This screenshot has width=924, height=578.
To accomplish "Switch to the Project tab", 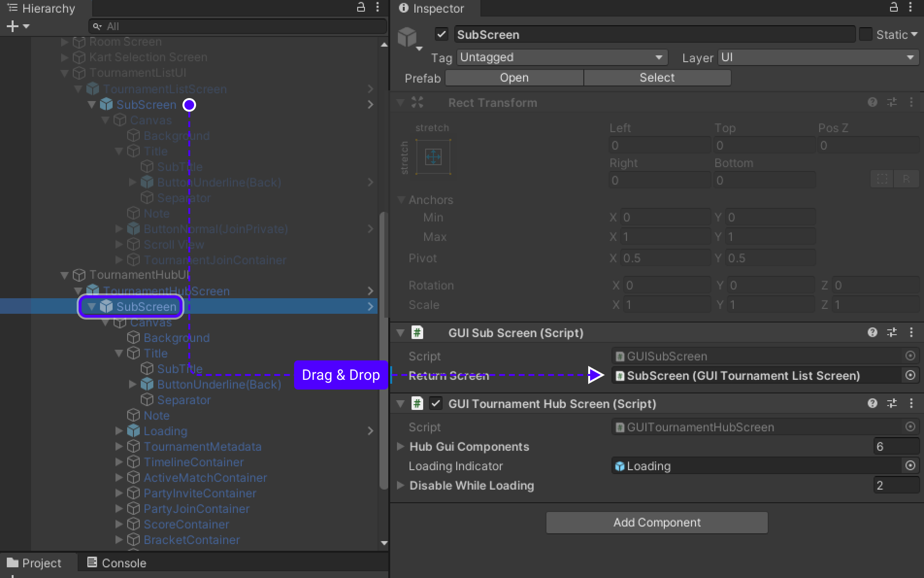I will click(x=34, y=563).
